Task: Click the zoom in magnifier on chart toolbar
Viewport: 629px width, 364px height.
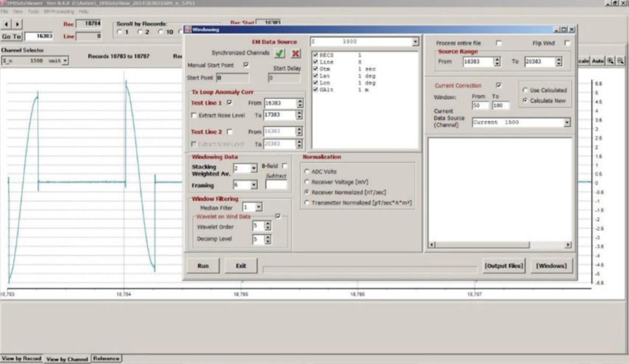Action: (x=610, y=60)
